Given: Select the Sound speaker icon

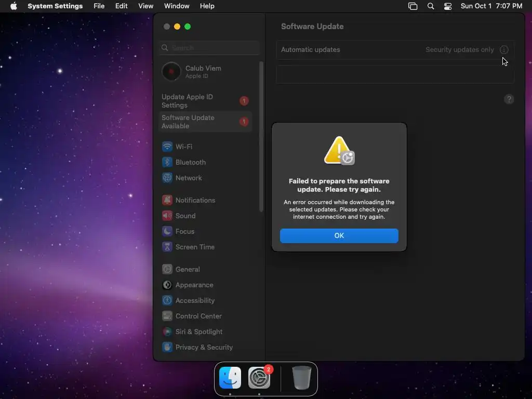Looking at the screenshot, I should (x=167, y=216).
